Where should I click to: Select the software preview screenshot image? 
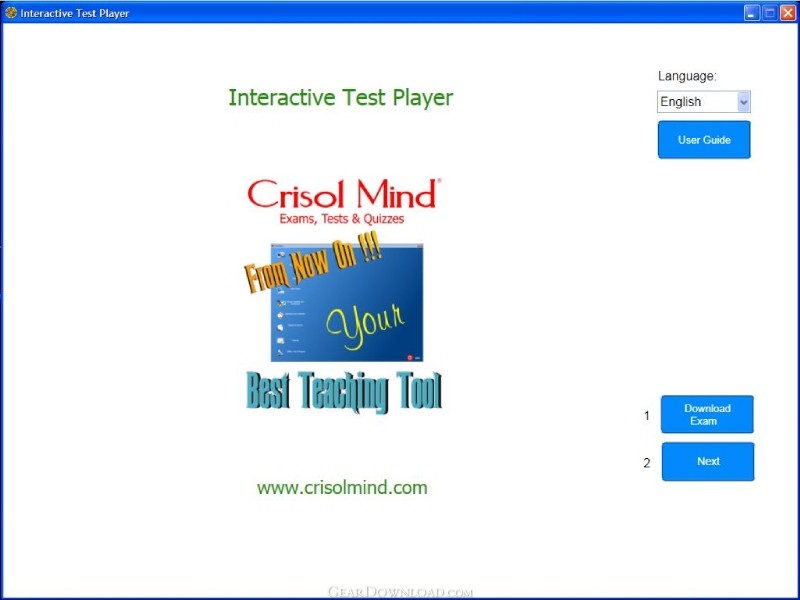coord(347,303)
